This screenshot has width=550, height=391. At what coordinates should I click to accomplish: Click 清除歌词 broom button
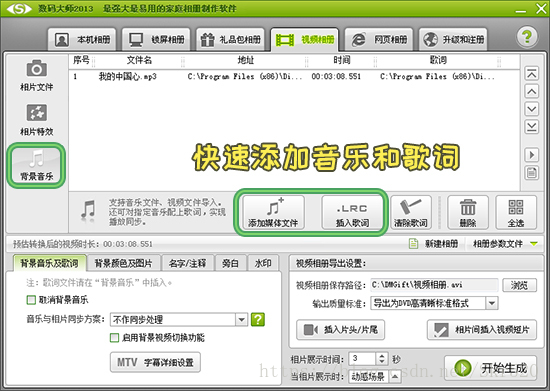pyautogui.click(x=411, y=213)
